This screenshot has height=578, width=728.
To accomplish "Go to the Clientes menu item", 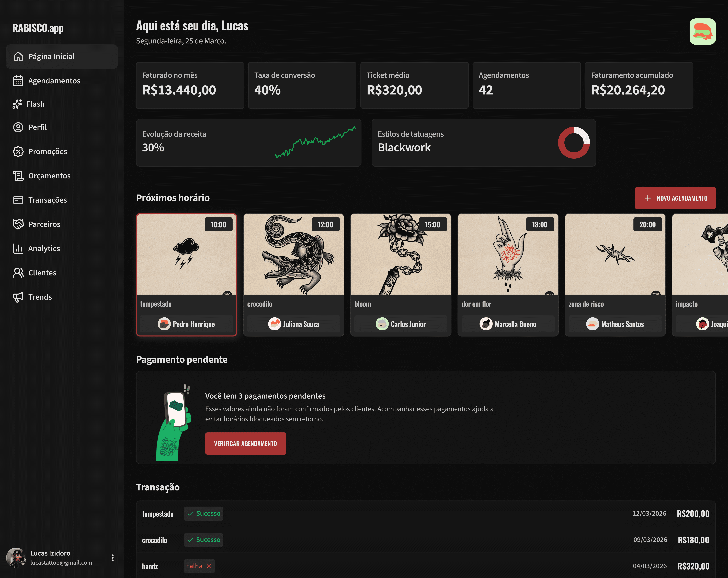I will tap(42, 273).
